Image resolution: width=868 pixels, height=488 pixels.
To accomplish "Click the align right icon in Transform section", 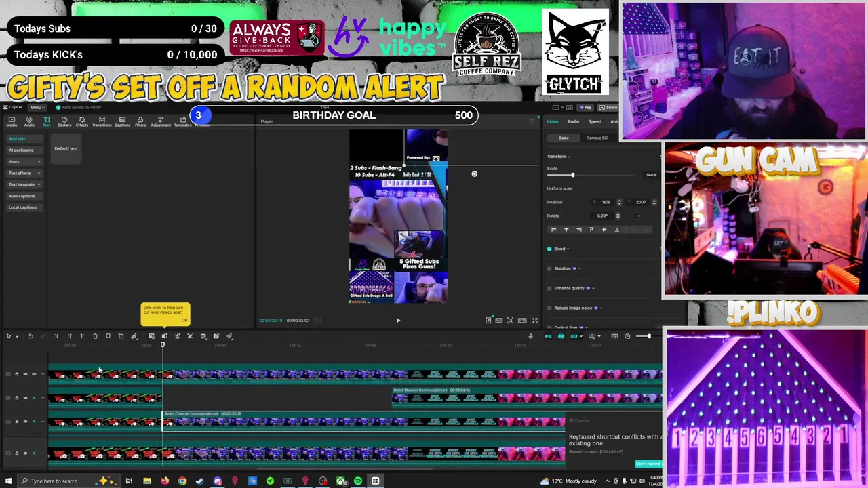I will click(x=578, y=230).
